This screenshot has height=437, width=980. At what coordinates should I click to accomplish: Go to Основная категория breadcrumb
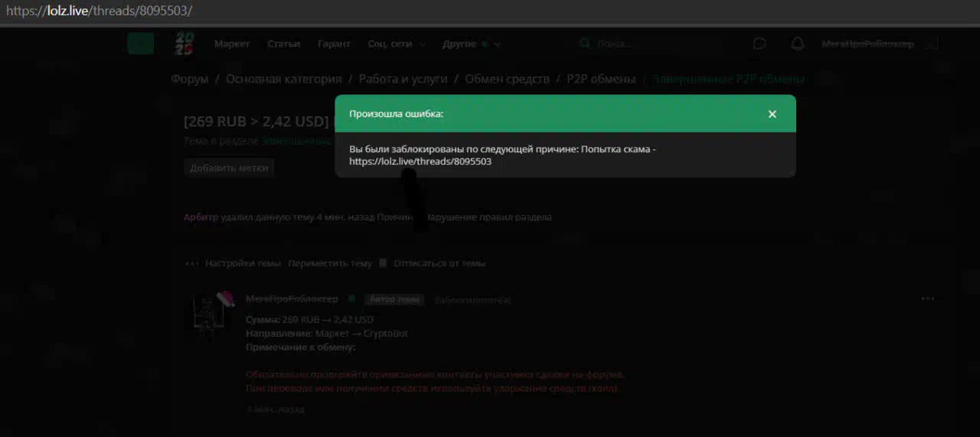(283, 79)
